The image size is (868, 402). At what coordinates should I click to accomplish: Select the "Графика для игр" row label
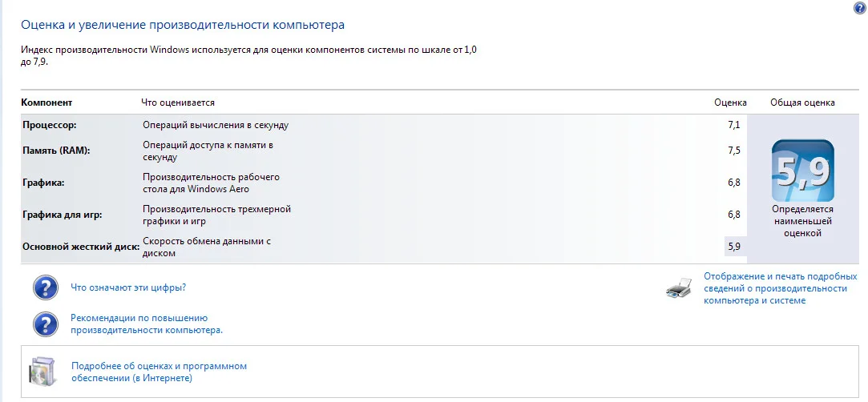point(63,215)
